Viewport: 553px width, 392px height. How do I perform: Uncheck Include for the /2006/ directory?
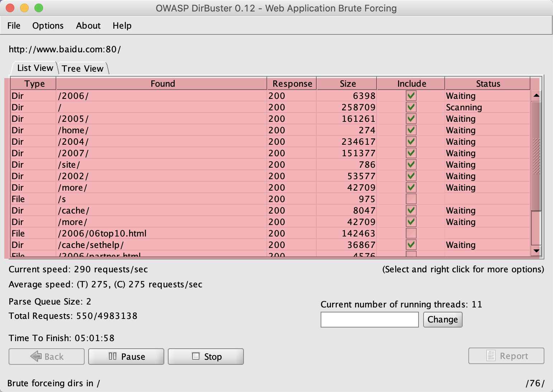click(x=411, y=95)
